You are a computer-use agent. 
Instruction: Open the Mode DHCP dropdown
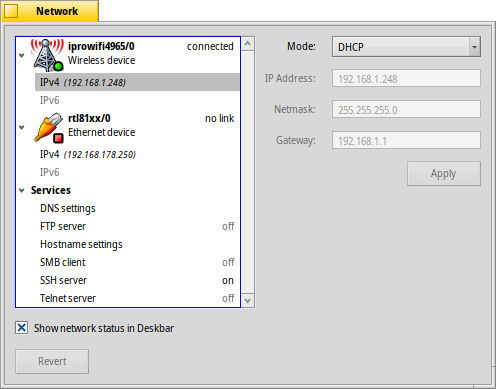tap(406, 47)
